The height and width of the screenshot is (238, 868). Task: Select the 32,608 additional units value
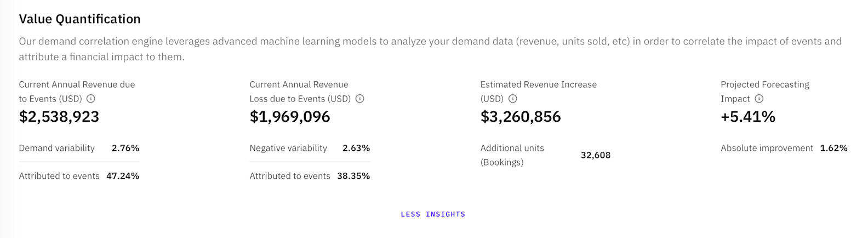pos(596,155)
